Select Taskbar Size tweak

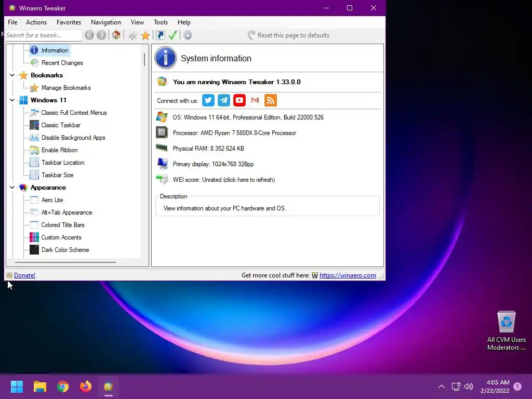(57, 175)
